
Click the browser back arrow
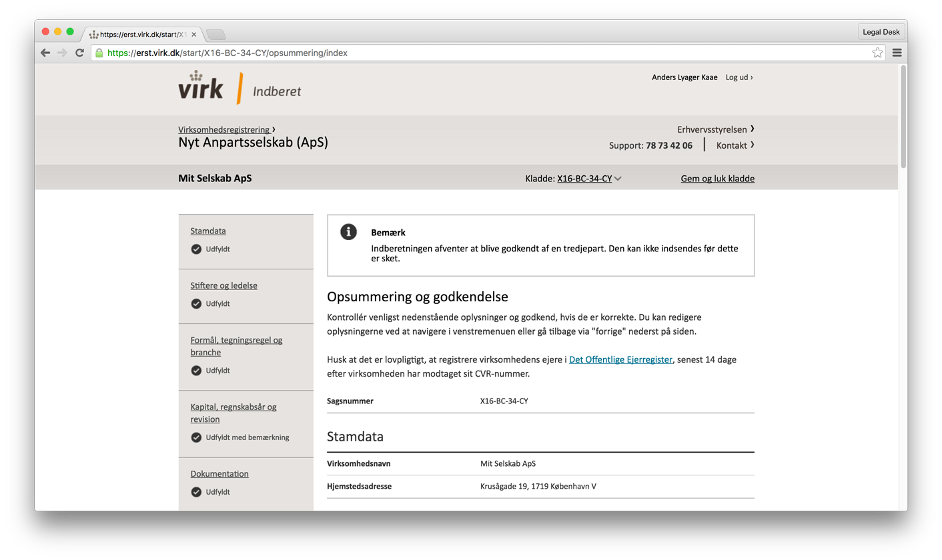(x=45, y=53)
